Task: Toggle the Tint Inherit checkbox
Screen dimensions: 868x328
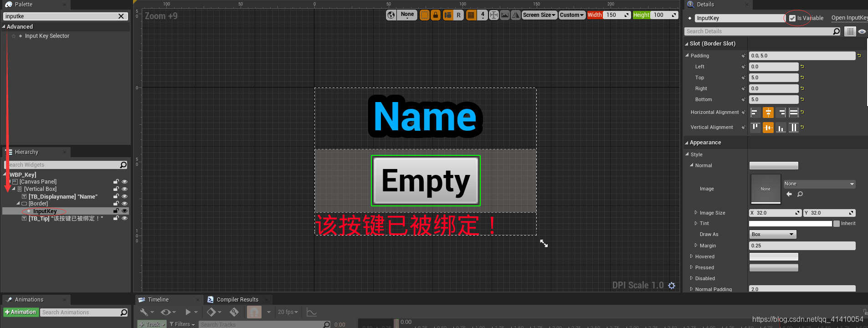Action: [837, 224]
